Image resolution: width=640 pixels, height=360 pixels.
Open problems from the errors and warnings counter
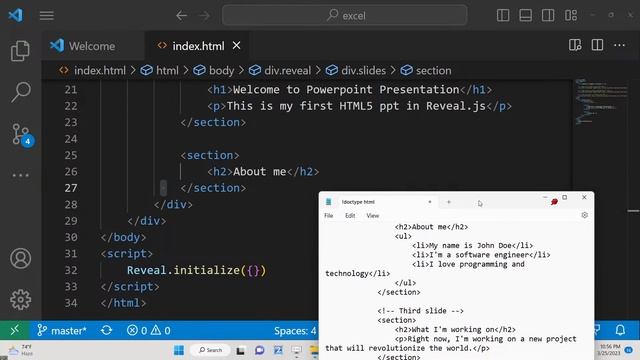(x=149, y=330)
